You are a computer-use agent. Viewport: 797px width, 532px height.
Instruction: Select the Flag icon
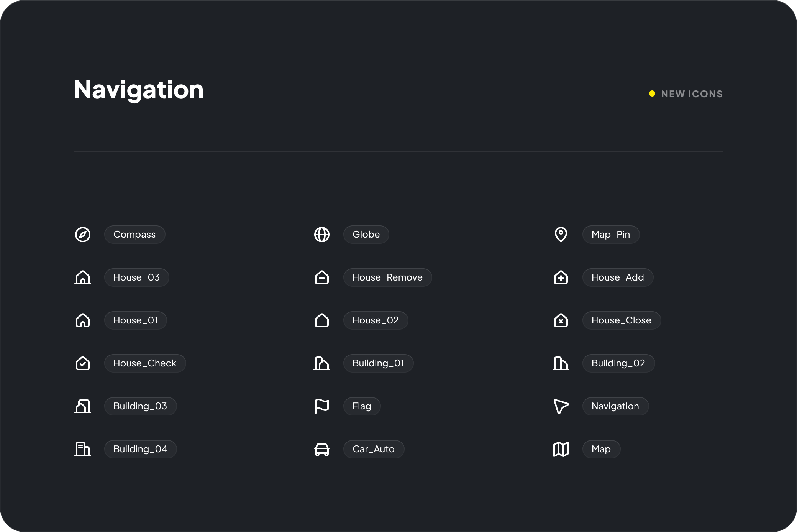click(322, 406)
